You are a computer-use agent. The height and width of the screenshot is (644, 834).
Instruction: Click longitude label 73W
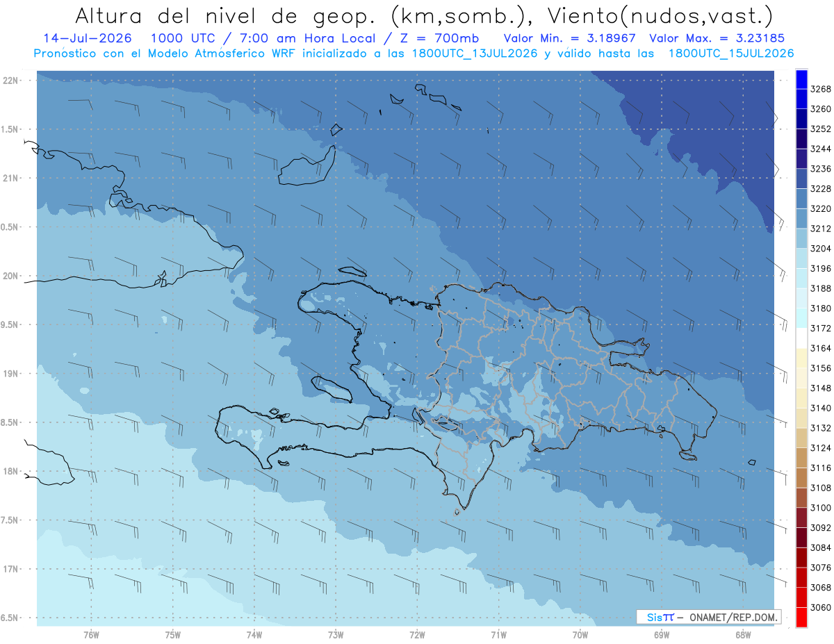click(335, 635)
